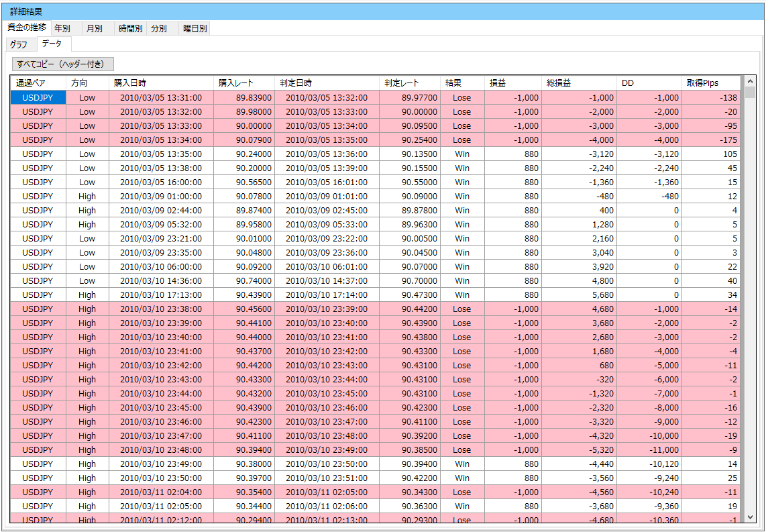Click the 方向 column header

87,83
